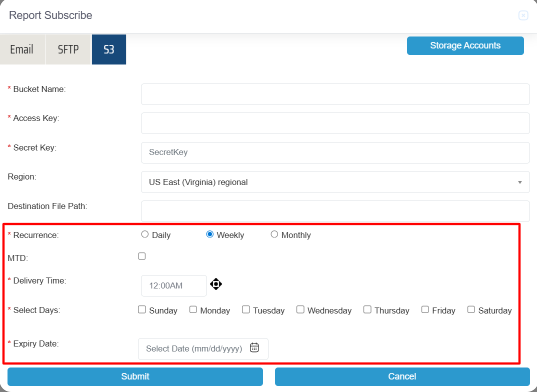
Task: Enable the MTD checkbox
Action: [x=142, y=256]
